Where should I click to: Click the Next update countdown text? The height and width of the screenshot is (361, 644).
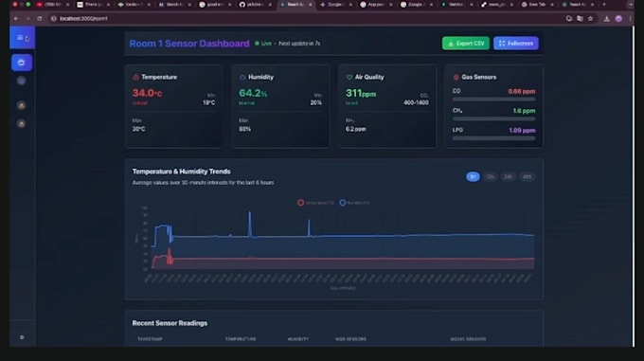click(299, 44)
